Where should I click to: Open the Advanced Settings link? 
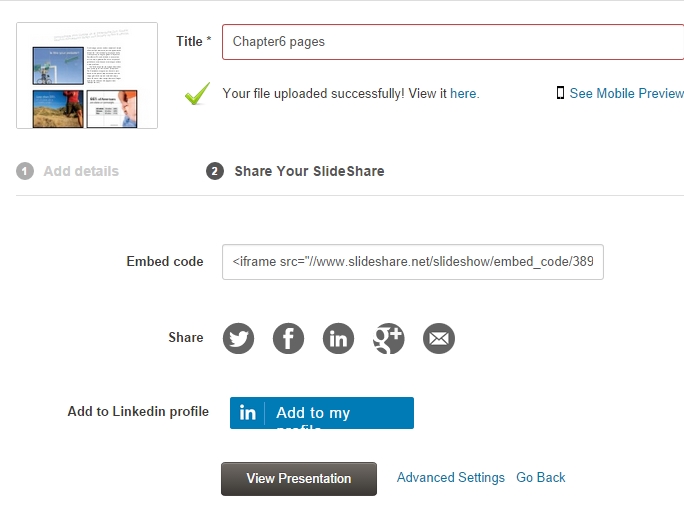pos(450,478)
